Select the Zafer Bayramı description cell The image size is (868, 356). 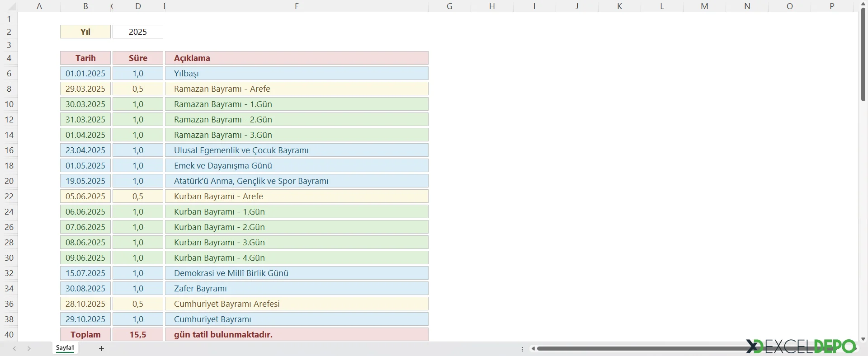click(297, 288)
